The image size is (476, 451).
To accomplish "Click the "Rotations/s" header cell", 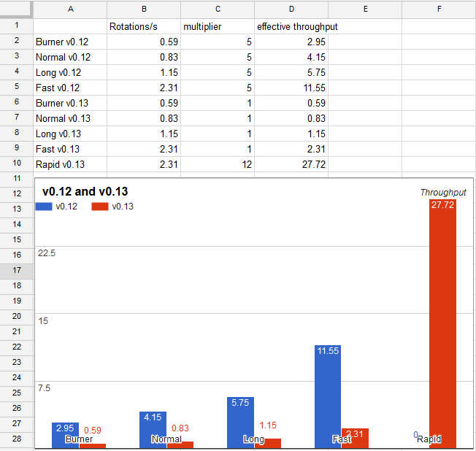I will coord(144,26).
